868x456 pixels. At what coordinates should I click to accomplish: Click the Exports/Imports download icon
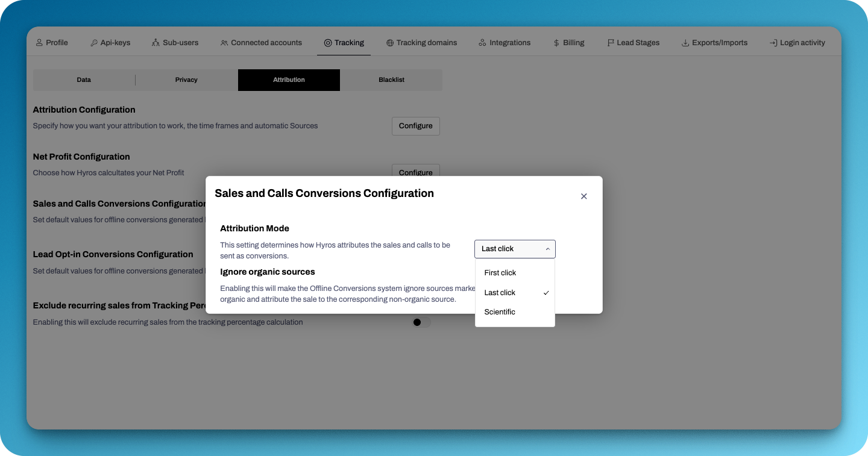[x=685, y=43]
